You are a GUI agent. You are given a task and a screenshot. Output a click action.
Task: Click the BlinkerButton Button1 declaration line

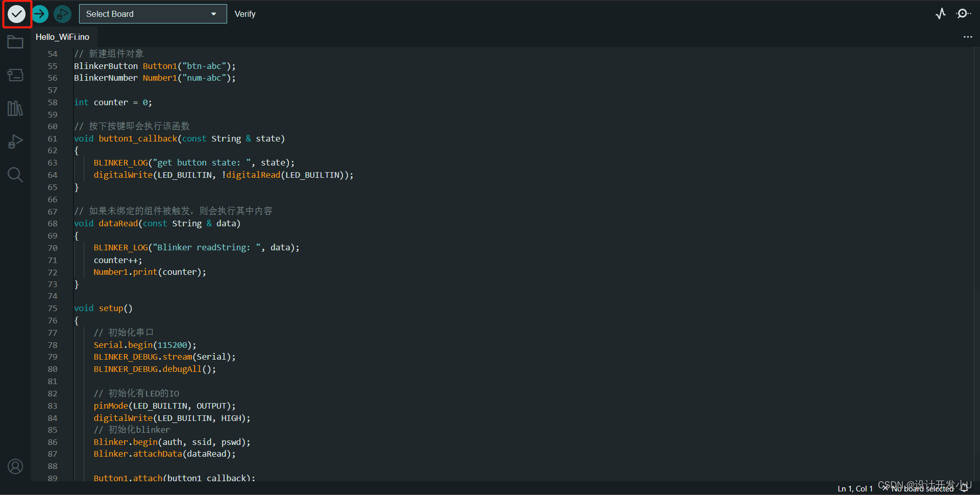pos(155,66)
